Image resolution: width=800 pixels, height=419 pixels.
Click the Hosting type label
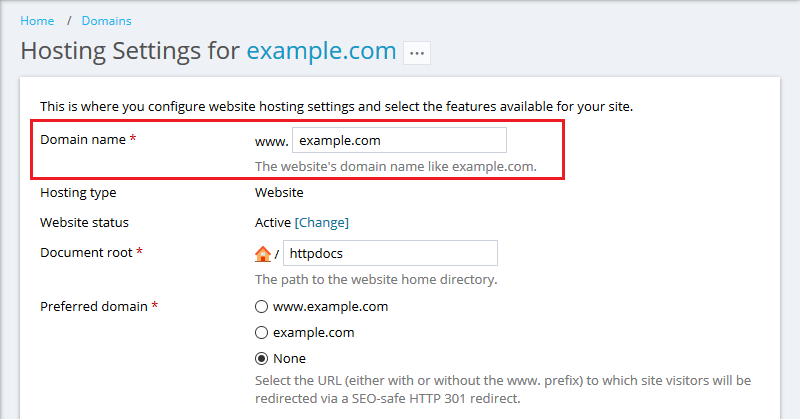(x=78, y=192)
